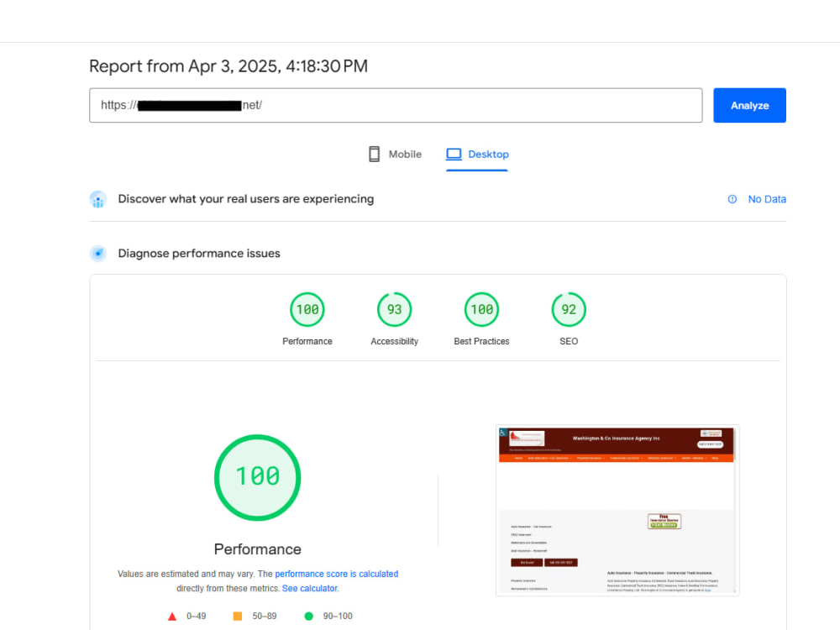Image resolution: width=840 pixels, height=630 pixels.
Task: Click the desktop laptop icon
Action: click(x=454, y=155)
